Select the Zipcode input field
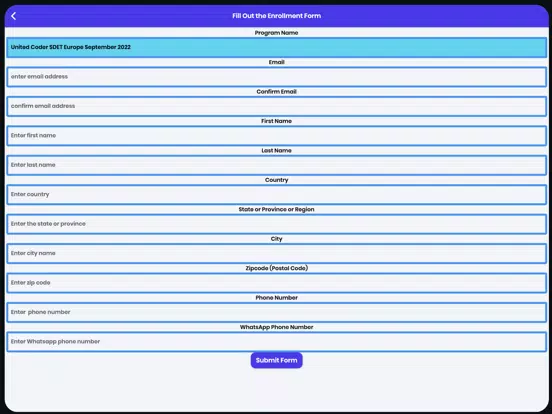 coord(276,283)
